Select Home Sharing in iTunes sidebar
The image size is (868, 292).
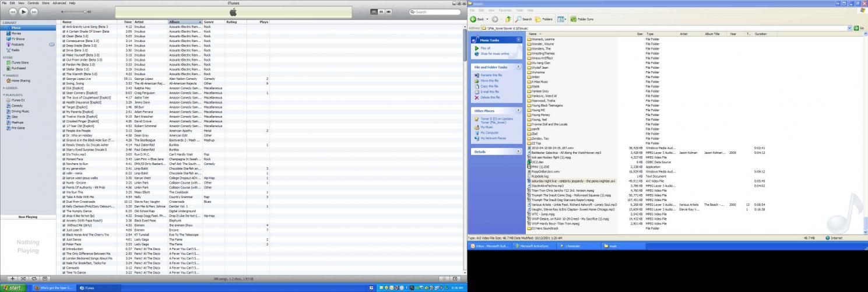20,80
